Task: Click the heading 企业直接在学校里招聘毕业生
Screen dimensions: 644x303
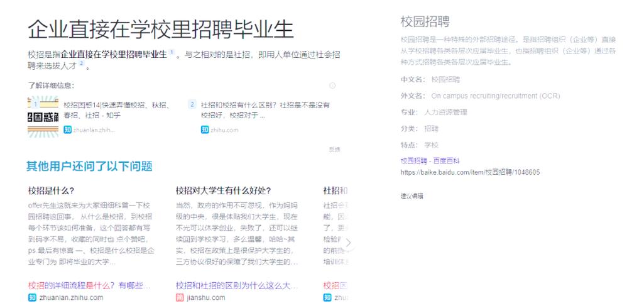Action: pos(161,30)
